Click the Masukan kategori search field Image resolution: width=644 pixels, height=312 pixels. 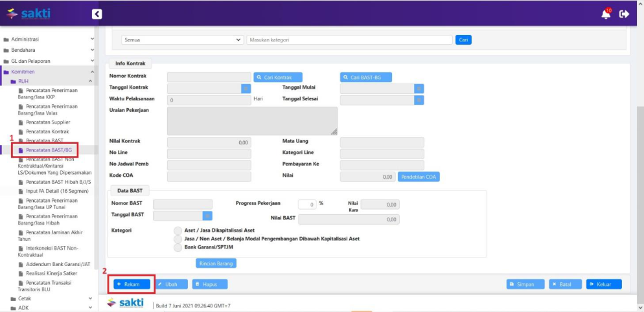click(x=349, y=39)
